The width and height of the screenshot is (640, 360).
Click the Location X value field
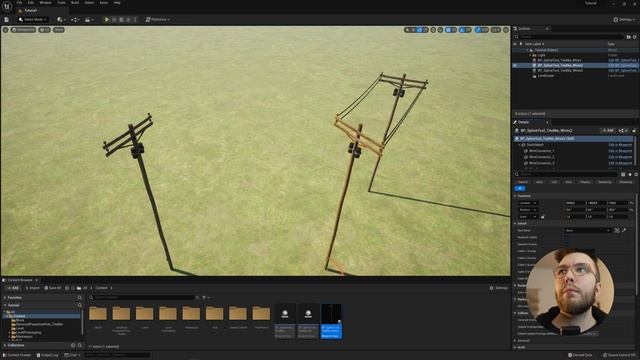click(x=575, y=203)
